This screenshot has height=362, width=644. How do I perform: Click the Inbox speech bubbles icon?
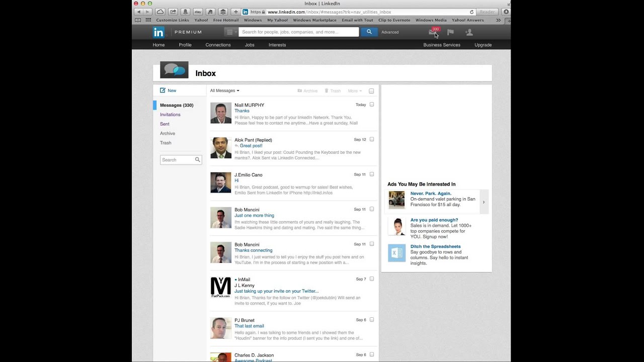tap(174, 70)
